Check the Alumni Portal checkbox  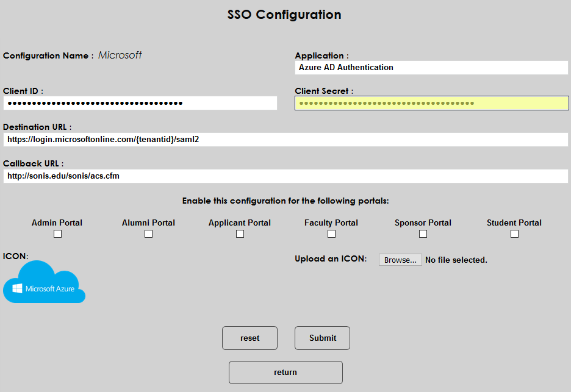tap(148, 234)
